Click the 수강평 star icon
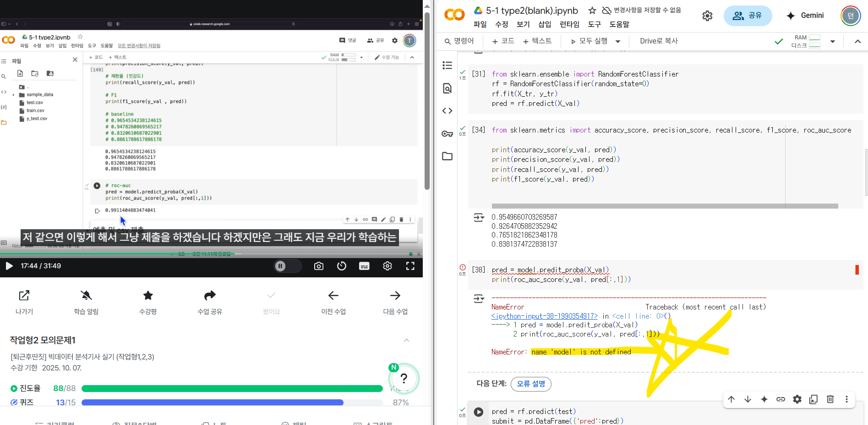868x425 pixels. [148, 296]
